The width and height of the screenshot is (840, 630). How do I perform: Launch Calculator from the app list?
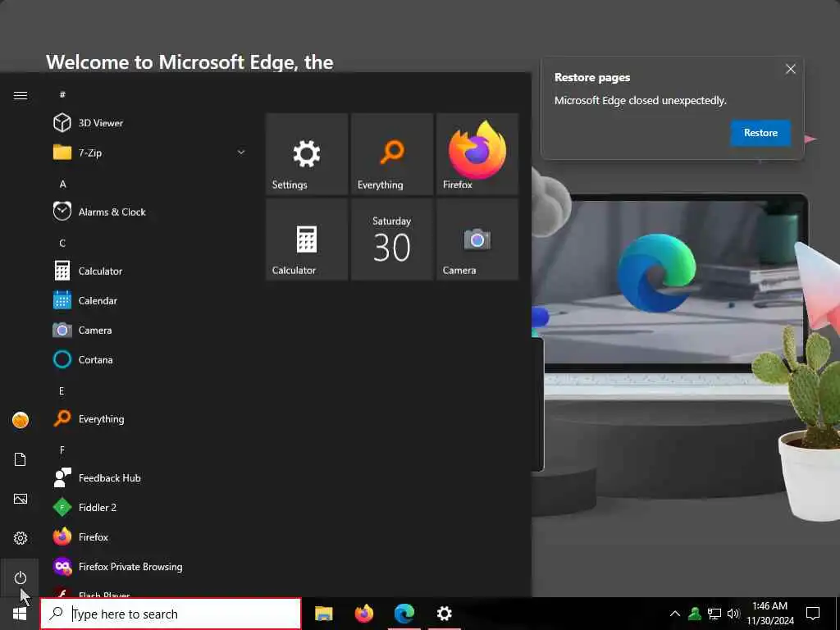coord(149,271)
